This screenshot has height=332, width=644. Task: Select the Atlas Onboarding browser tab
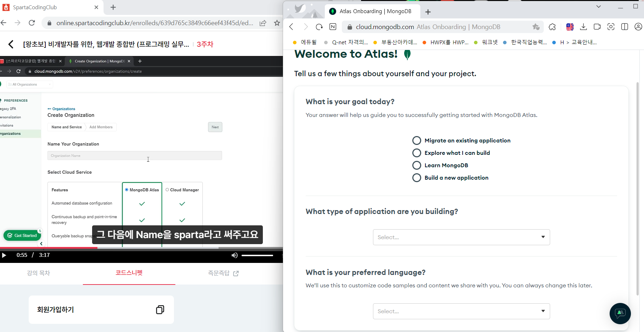click(372, 11)
